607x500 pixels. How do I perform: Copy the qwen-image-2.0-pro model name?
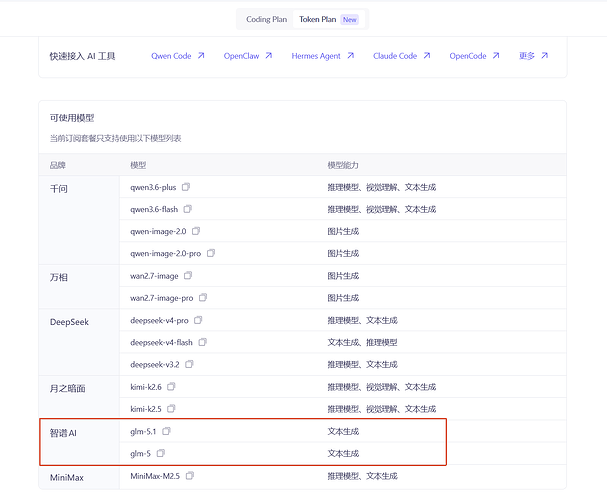[x=211, y=253]
